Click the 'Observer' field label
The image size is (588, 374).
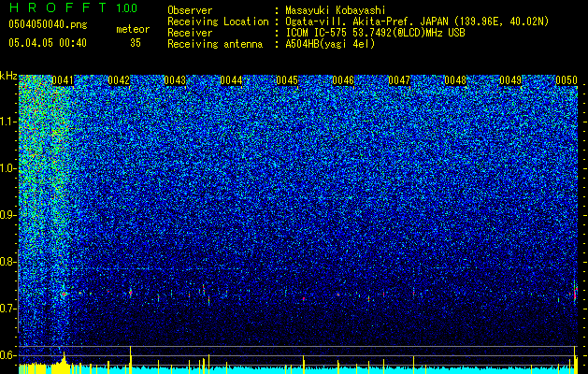(190, 10)
